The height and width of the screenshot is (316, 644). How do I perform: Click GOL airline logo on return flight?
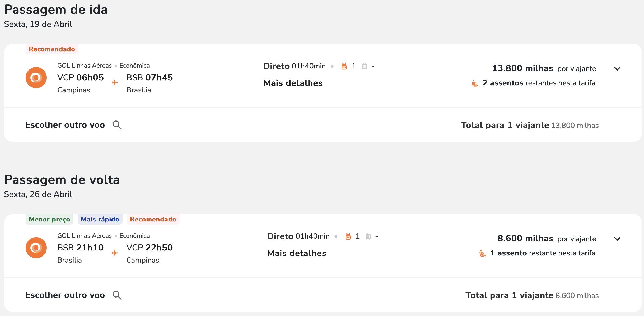[x=36, y=248]
